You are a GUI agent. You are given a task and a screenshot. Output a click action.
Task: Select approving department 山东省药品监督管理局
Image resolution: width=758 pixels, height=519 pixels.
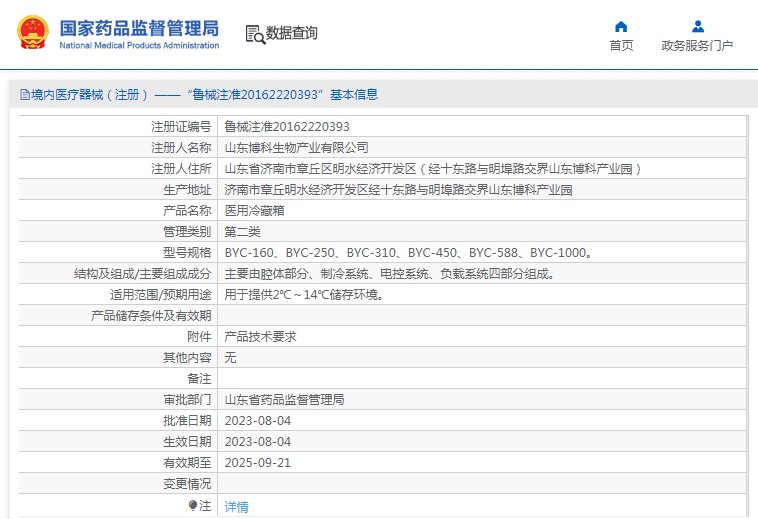point(284,400)
